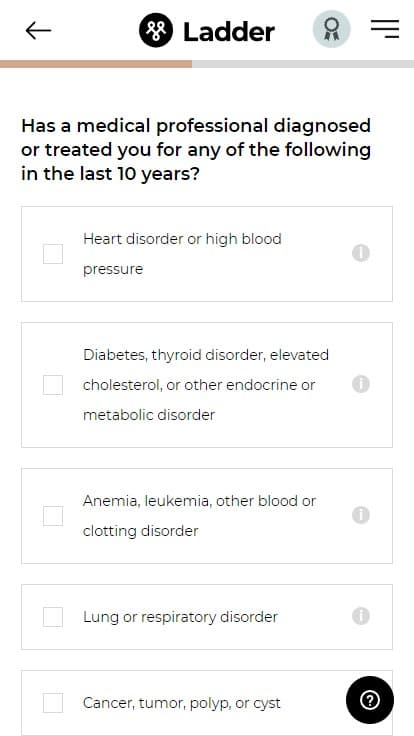Screen dimensions: 414x736
Task: Select the Heart disorder option card text
Action: pos(182,254)
